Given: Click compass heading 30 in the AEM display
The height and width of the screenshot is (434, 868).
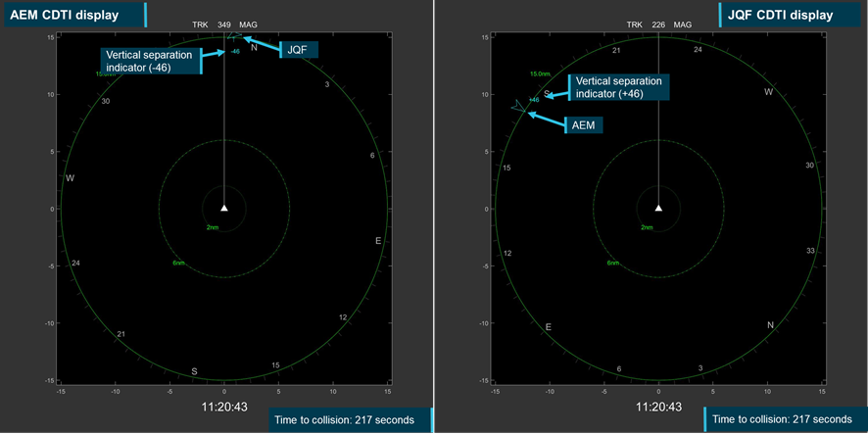Looking at the screenshot, I should (106, 101).
